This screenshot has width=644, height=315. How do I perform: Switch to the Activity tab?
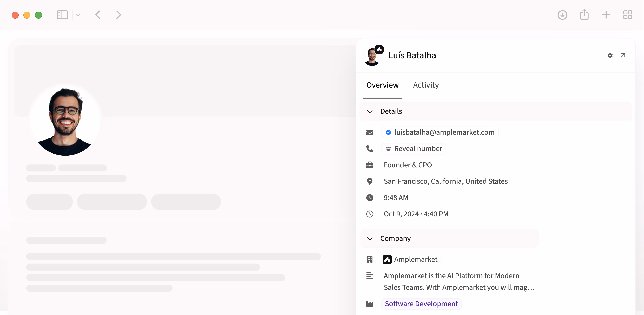(x=426, y=85)
